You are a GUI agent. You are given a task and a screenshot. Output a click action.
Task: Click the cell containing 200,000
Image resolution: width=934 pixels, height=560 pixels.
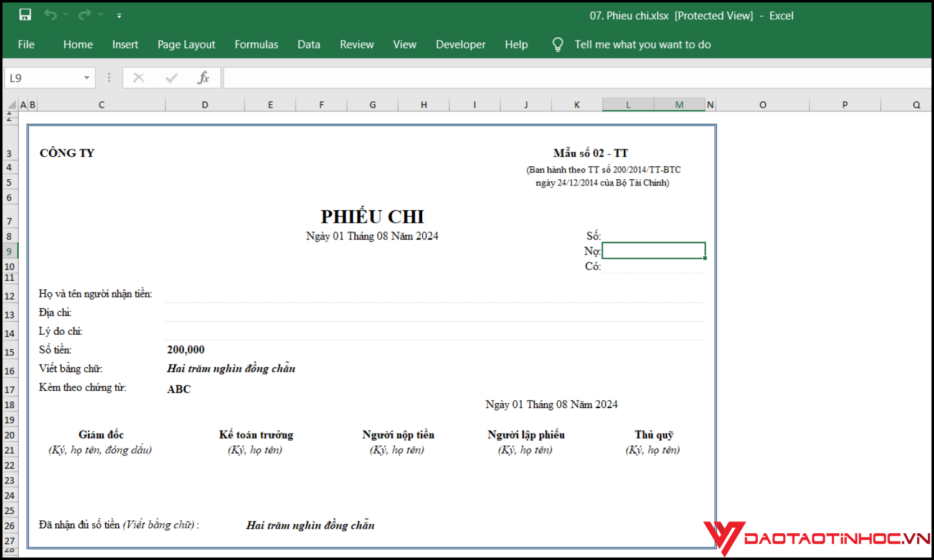[x=186, y=350]
